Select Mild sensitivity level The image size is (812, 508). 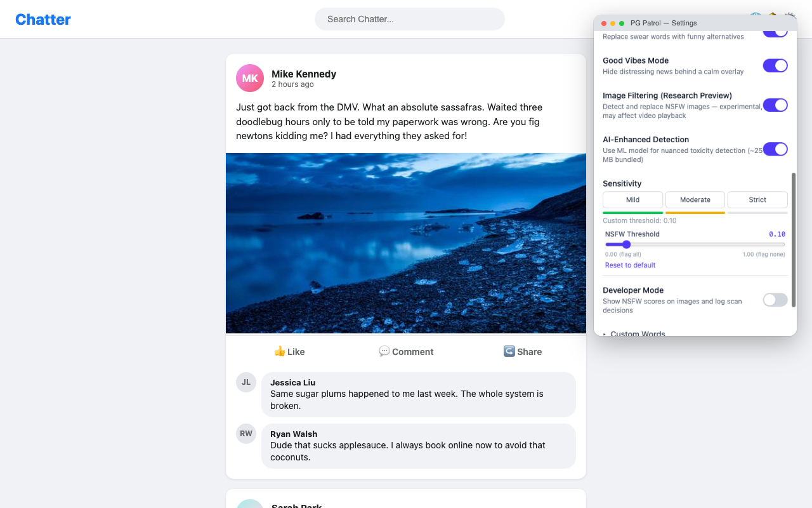[x=632, y=199]
